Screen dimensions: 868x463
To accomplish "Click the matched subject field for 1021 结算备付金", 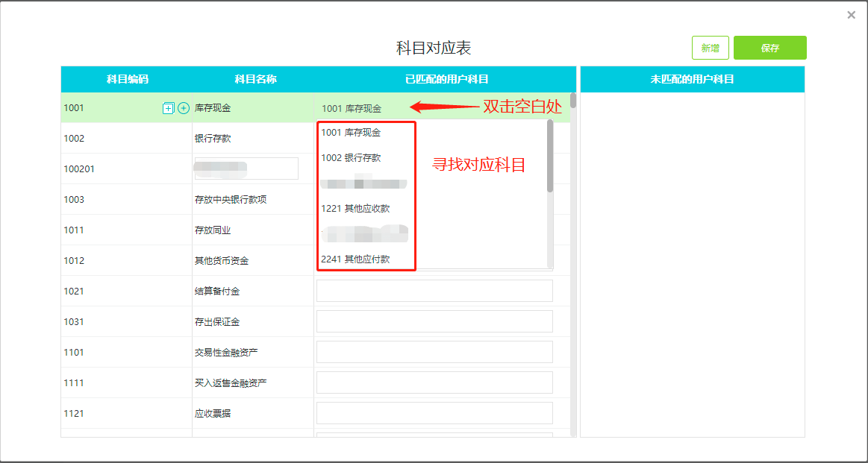I will 434,291.
